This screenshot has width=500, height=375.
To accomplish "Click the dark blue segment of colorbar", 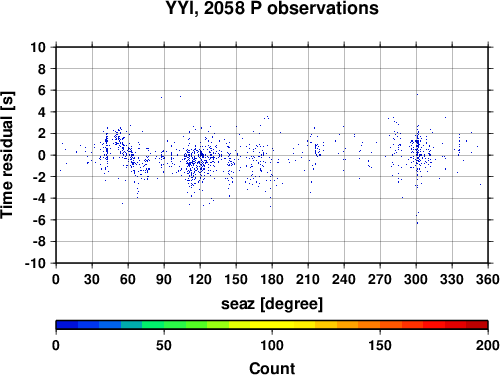I will click(x=67, y=325).
